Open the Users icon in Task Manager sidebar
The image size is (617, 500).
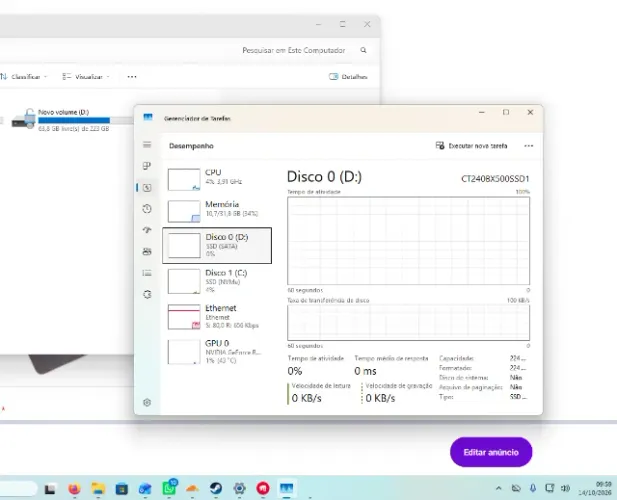pyautogui.click(x=147, y=252)
